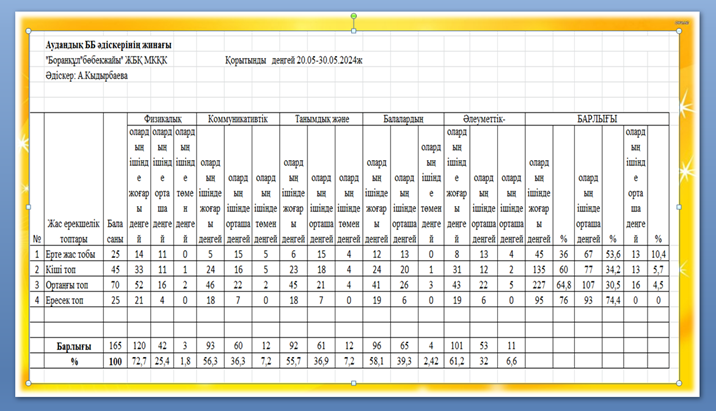Select the title 'Аудандық ББ әдіскерінің жинағы'
This screenshot has height=411, width=716.
tap(108, 45)
